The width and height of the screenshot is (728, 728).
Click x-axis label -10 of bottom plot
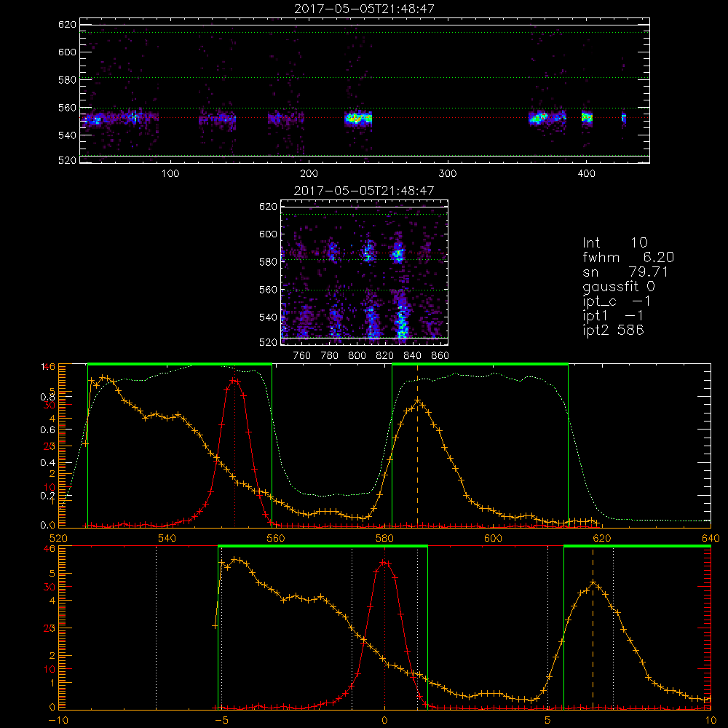pos(58,721)
